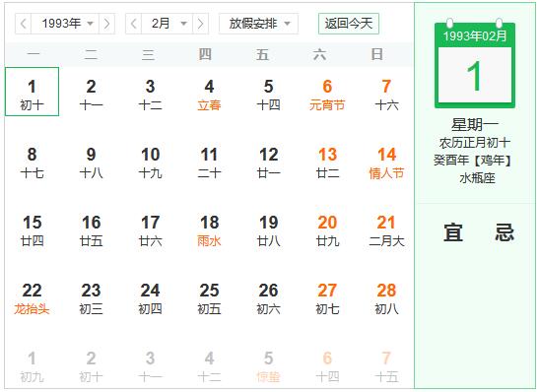This screenshot has height=392, width=539.
Task: Open the 2月 month dropdown
Action: click(x=168, y=24)
